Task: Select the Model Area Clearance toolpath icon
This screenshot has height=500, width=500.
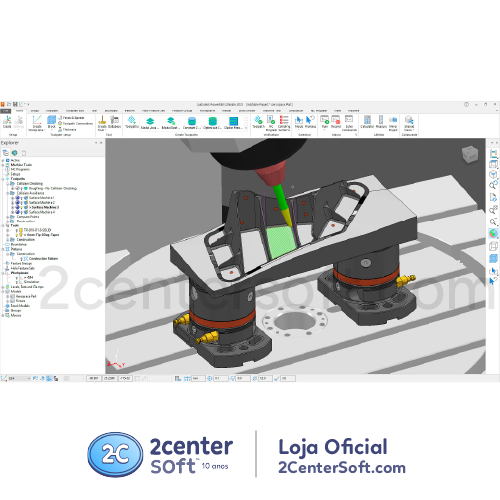Action: point(150,121)
